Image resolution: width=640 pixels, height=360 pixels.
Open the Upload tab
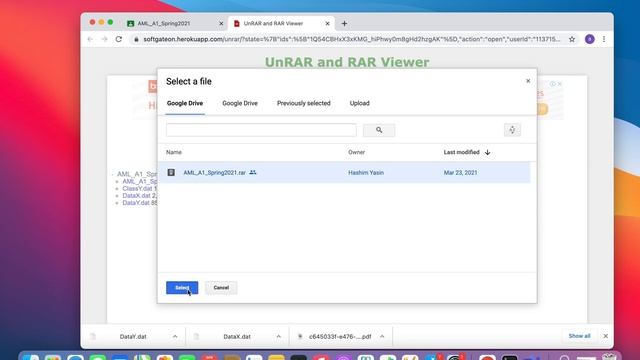(x=360, y=103)
